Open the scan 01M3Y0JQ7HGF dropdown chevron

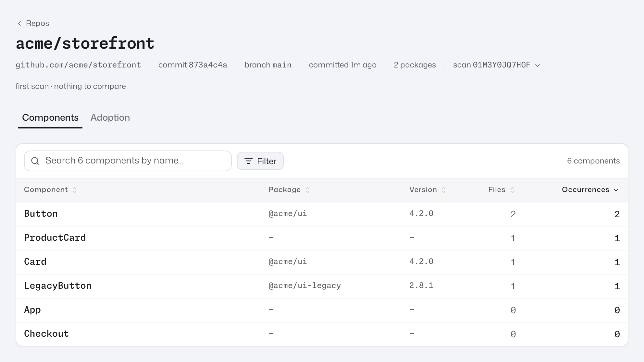(x=538, y=65)
